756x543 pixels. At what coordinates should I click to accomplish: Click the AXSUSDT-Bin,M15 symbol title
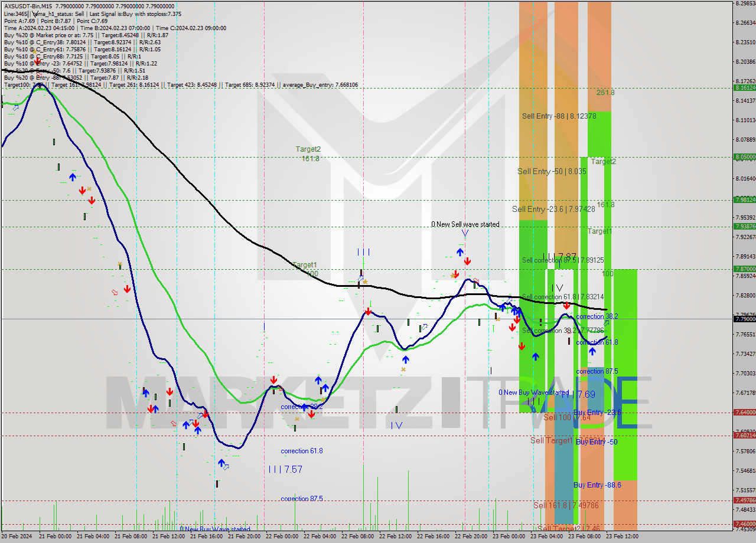pos(27,5)
